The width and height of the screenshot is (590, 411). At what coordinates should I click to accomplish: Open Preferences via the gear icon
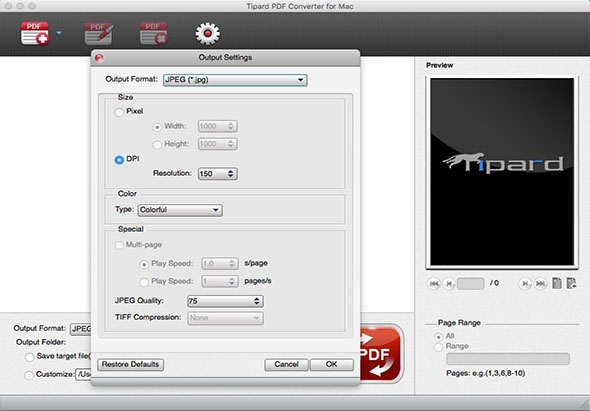click(x=207, y=33)
